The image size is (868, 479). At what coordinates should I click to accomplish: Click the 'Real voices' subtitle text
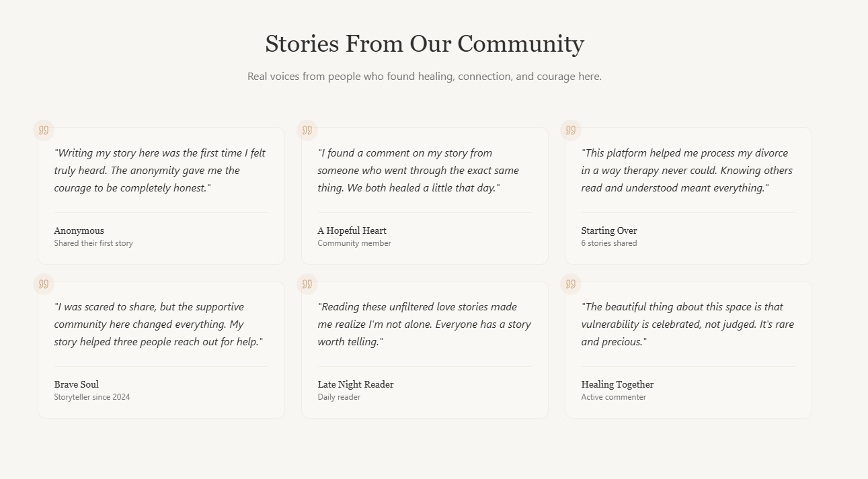(x=424, y=77)
